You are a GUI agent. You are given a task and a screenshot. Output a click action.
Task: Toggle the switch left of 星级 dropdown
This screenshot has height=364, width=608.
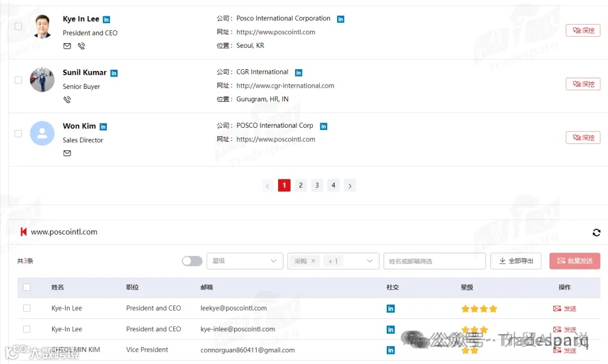click(192, 261)
